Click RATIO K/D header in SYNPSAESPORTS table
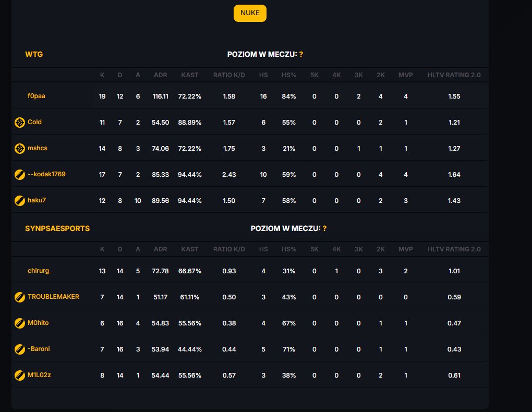 tap(229, 249)
